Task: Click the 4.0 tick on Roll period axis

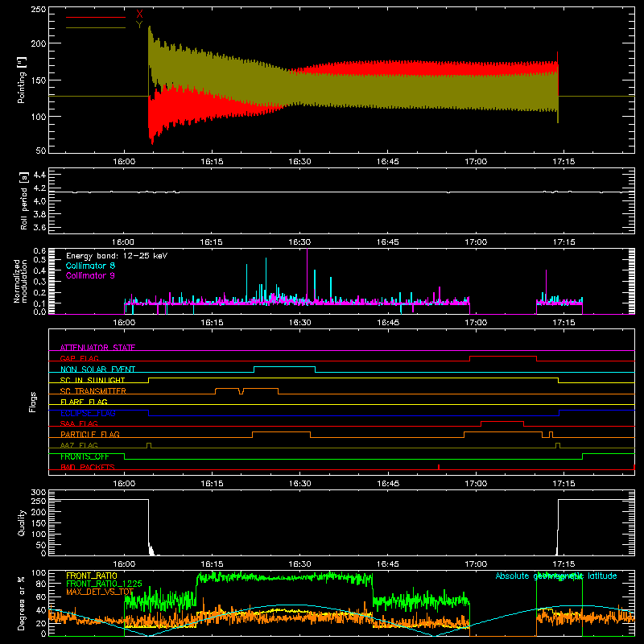Action: tap(39, 200)
